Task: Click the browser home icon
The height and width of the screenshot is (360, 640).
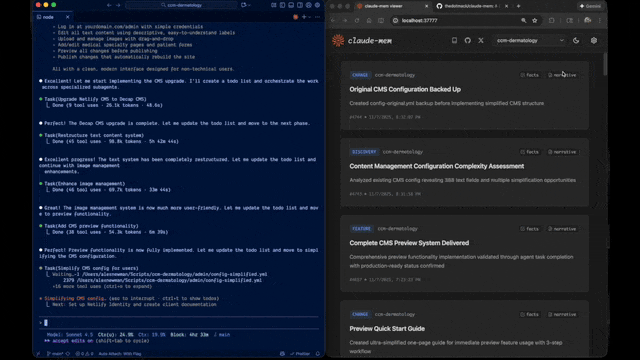Action: click(369, 20)
